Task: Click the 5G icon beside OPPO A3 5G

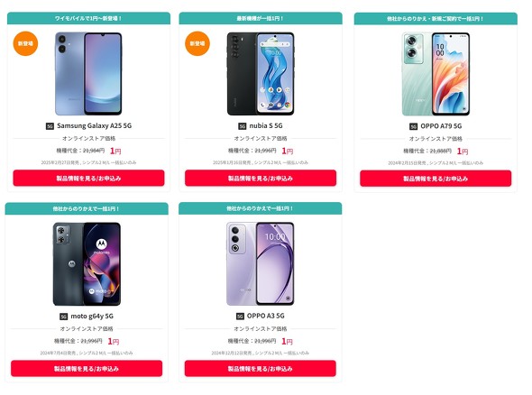Action: coord(240,317)
